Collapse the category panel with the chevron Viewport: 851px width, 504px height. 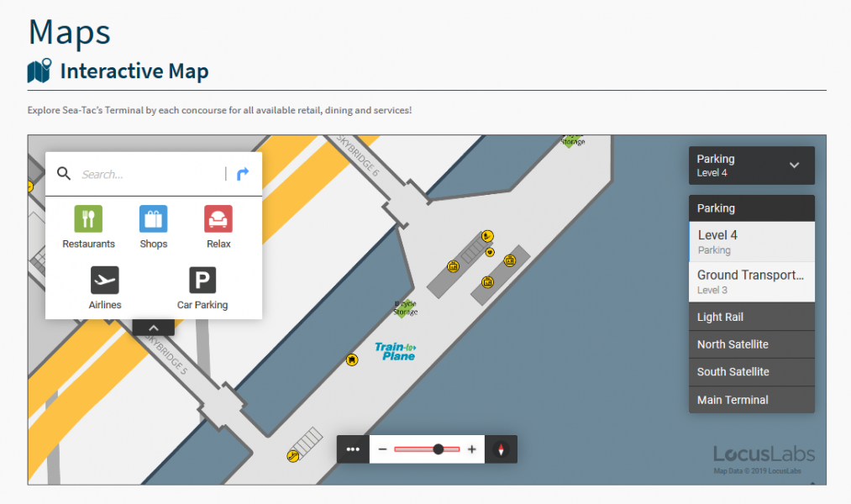pyautogui.click(x=153, y=327)
